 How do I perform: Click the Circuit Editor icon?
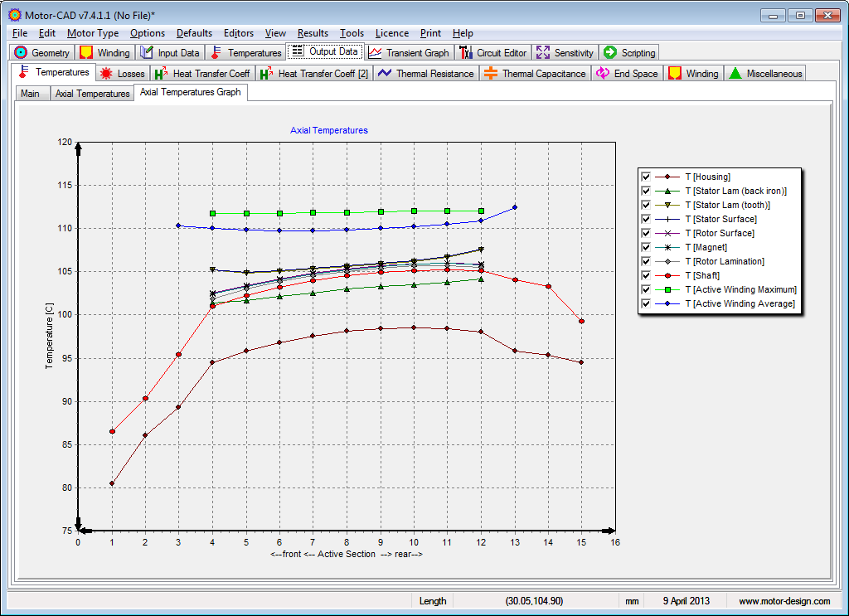tap(466, 52)
